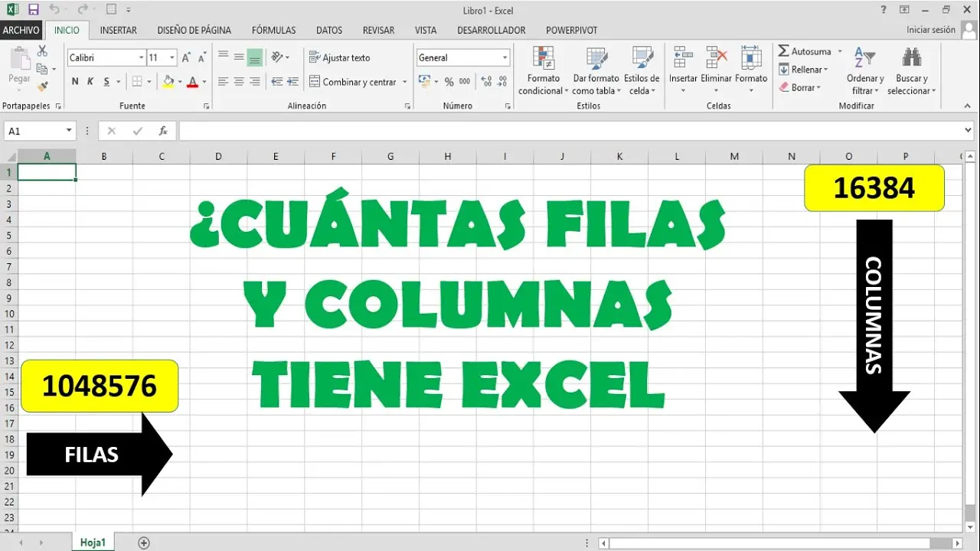Toggle Cursiva italic formatting

tap(90, 82)
